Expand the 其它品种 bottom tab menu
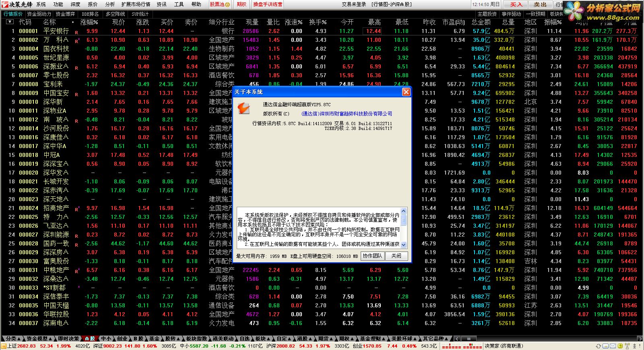 [435, 339]
